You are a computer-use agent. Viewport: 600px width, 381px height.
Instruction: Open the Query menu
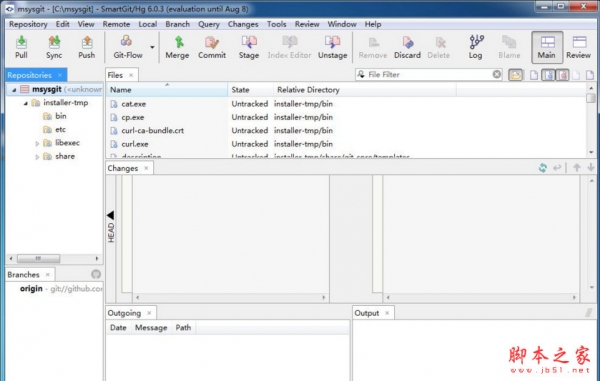(x=209, y=24)
